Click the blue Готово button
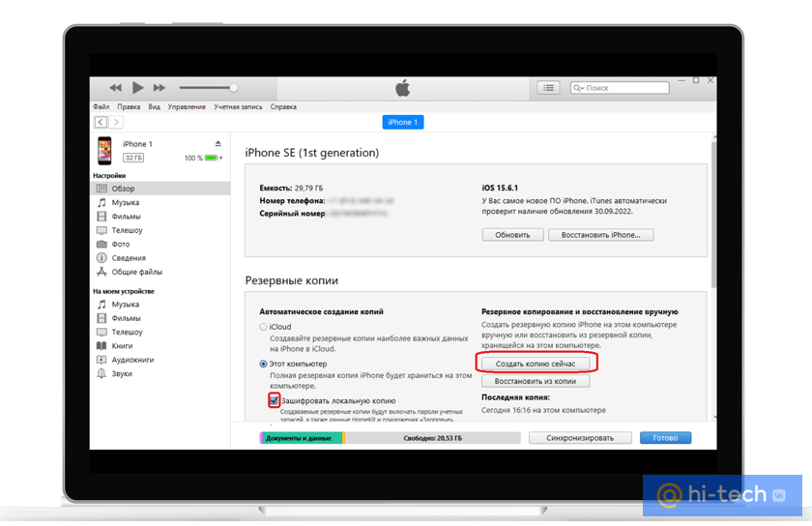 coord(665,438)
